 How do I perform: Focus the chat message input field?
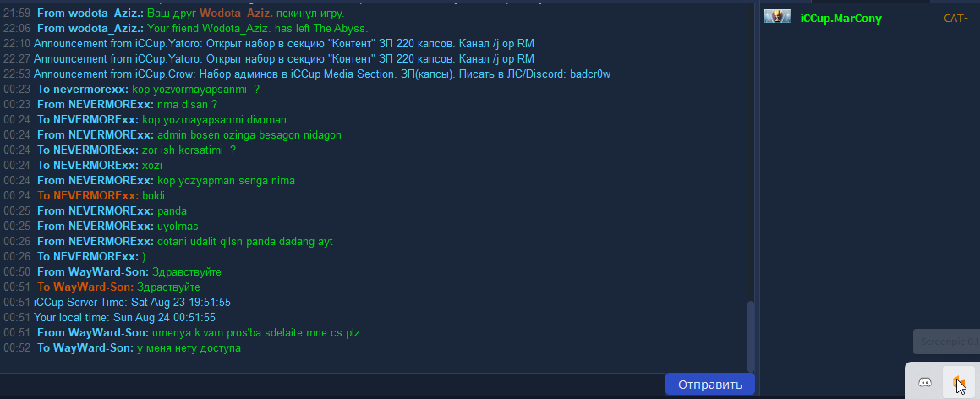[331, 384]
